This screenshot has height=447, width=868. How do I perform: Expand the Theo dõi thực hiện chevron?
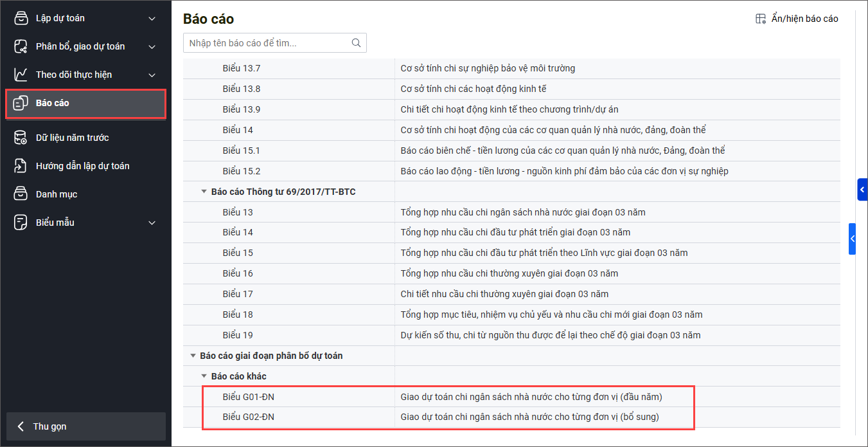(x=152, y=75)
